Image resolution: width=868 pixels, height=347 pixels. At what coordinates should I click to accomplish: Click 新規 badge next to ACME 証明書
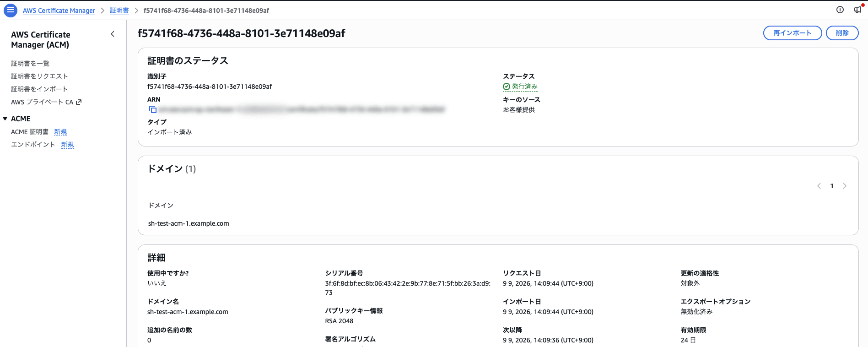point(60,132)
